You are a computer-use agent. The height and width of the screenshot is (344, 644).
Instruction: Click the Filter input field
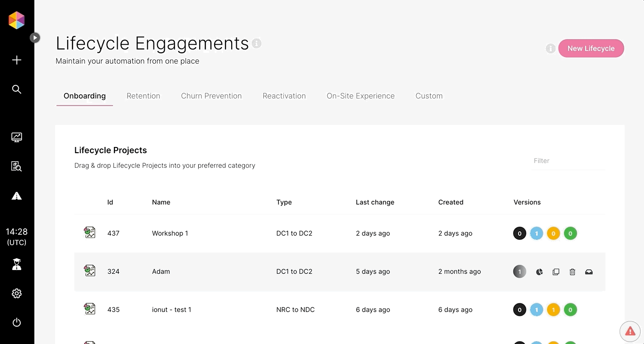[567, 161]
